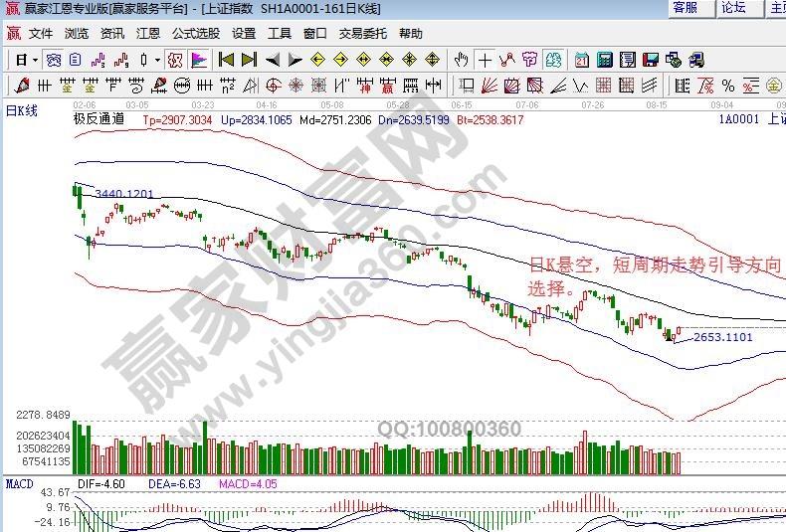Screen dimensions: 786x532
Task: Open the 江恩 menu
Action: point(148,33)
